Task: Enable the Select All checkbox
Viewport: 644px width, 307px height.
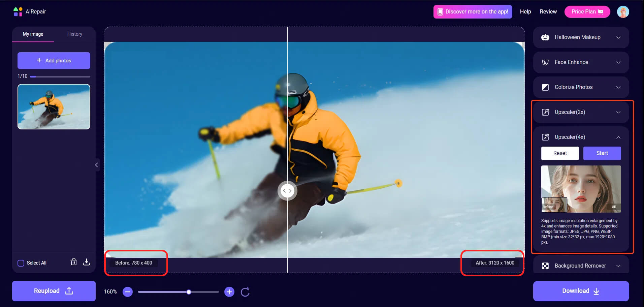Action: (21, 263)
